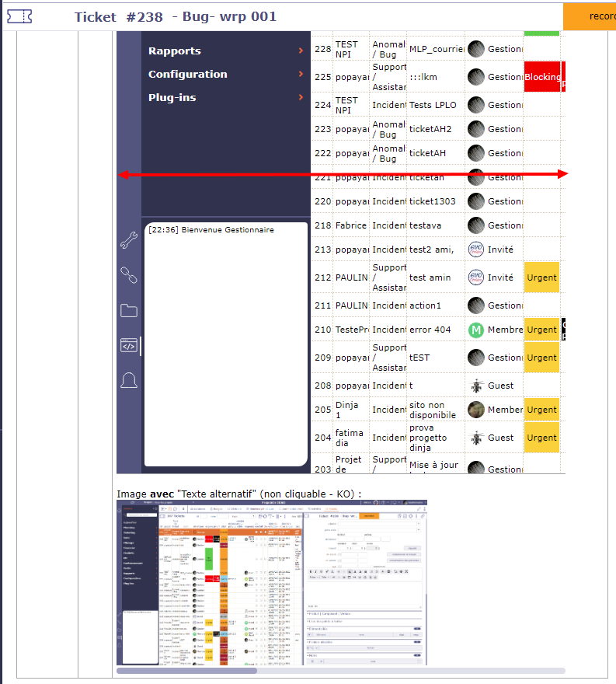Open the wrench tools icon in sidebar
Screen dimensions: 616x684
(x=129, y=240)
